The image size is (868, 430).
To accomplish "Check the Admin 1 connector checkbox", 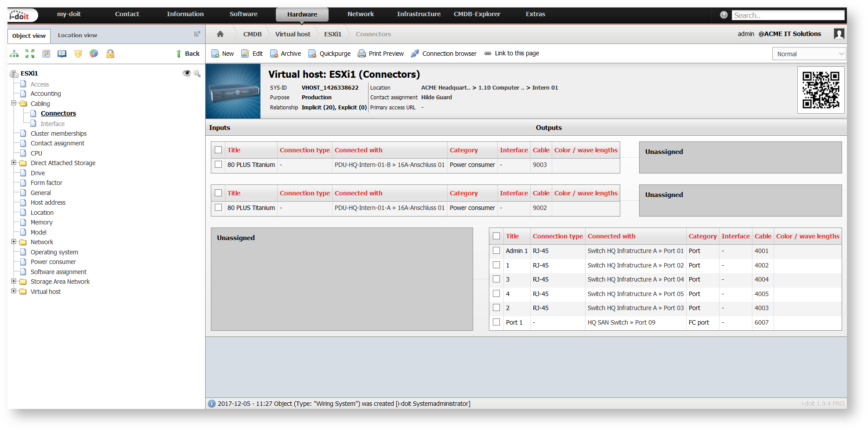I will (x=496, y=250).
